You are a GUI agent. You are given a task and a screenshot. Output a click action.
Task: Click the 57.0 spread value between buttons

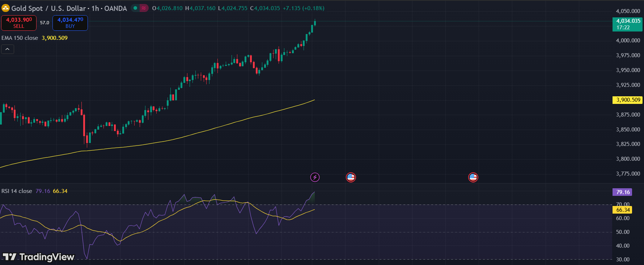45,23
